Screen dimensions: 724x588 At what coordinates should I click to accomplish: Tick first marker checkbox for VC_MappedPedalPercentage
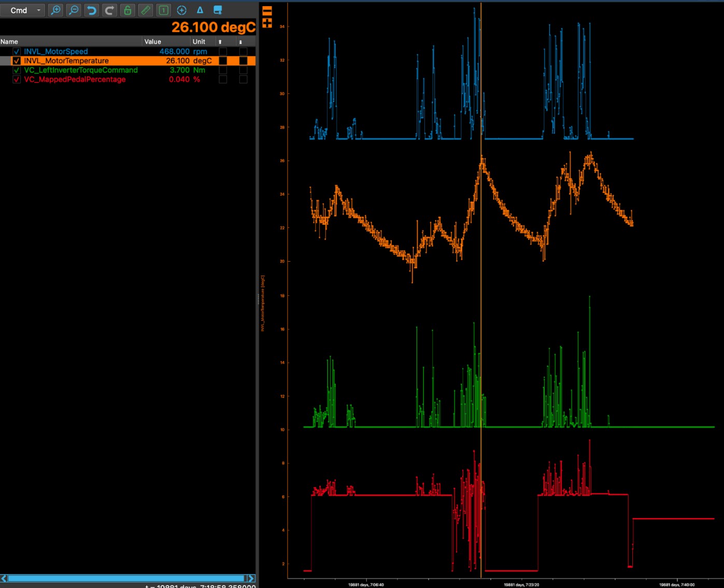click(223, 79)
